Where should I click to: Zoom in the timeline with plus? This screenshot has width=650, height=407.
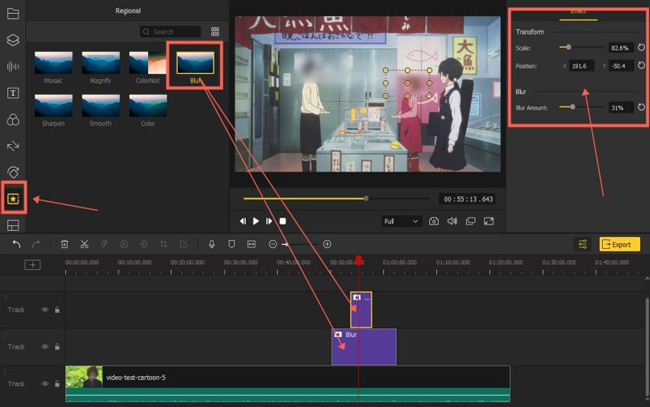pos(327,244)
